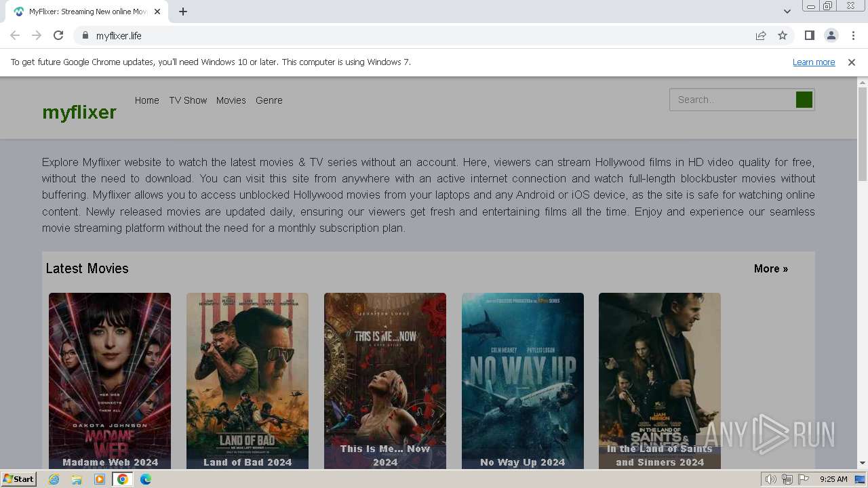Screen dimensions: 868x488
Task: Share this page icon in address bar
Action: (761, 35)
